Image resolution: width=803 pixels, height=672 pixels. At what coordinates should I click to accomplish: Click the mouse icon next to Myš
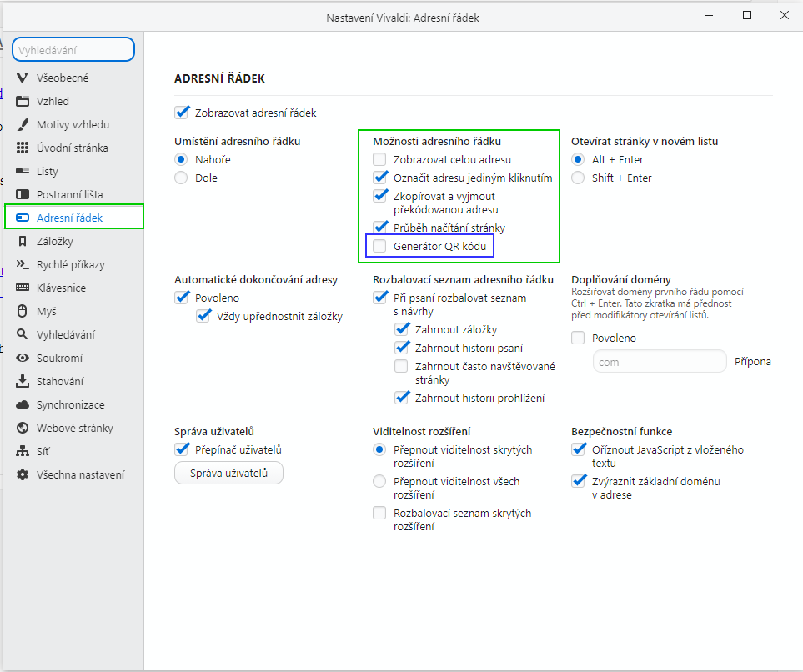point(22,311)
